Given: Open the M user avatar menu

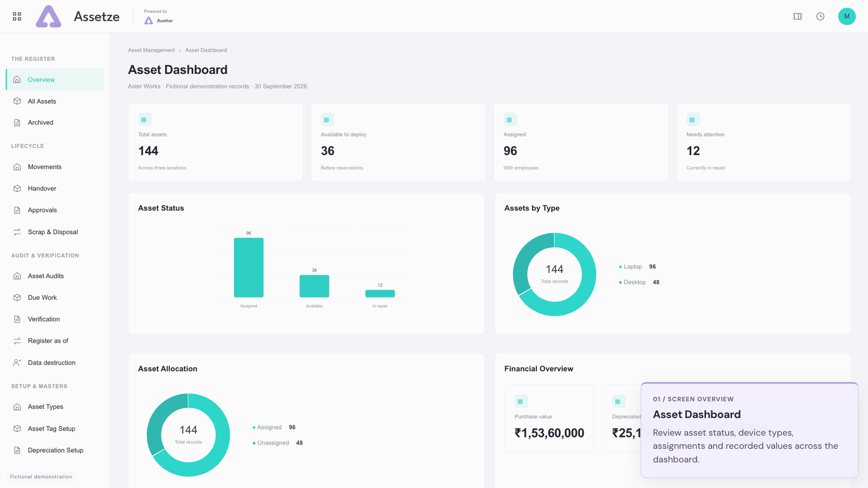Looking at the screenshot, I should (846, 16).
